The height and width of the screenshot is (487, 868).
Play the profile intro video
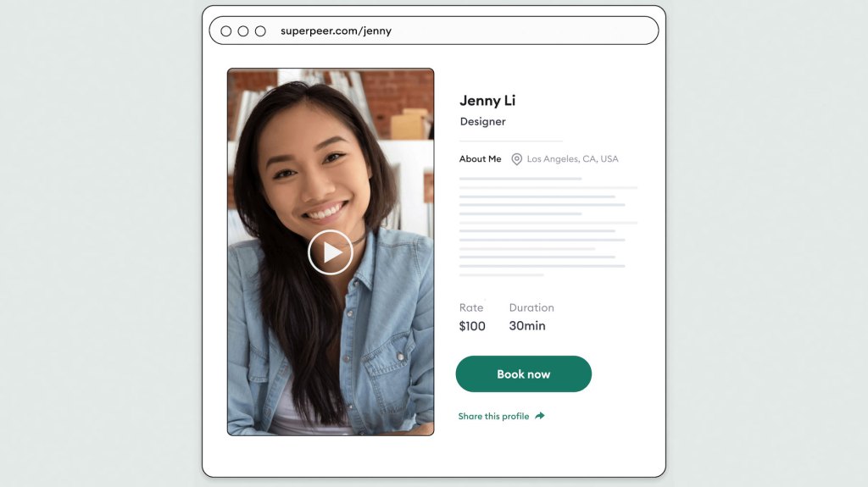pyautogui.click(x=331, y=252)
